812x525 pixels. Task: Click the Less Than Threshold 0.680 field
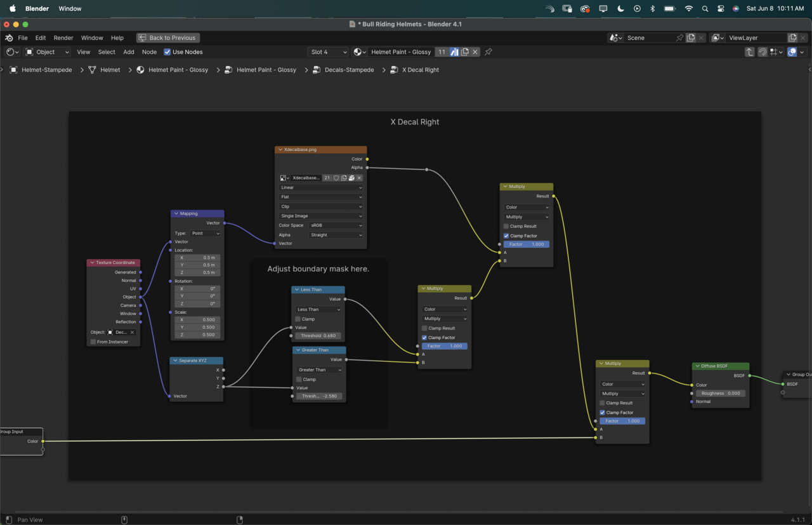coord(318,336)
